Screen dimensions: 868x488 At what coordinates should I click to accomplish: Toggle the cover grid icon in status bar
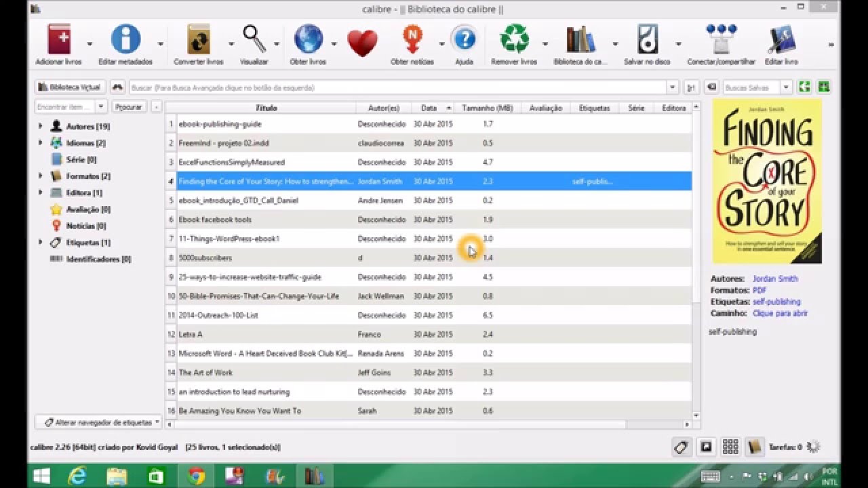click(x=730, y=447)
